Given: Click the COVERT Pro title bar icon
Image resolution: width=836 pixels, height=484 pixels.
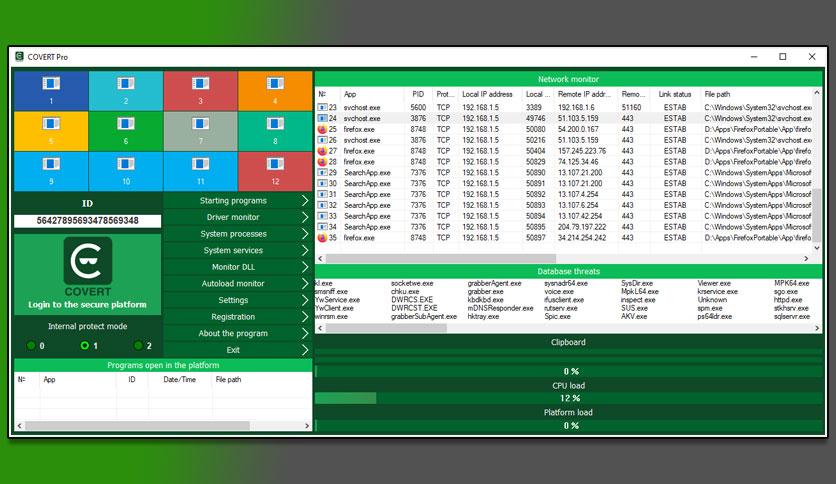Looking at the screenshot, I should click(x=20, y=57).
